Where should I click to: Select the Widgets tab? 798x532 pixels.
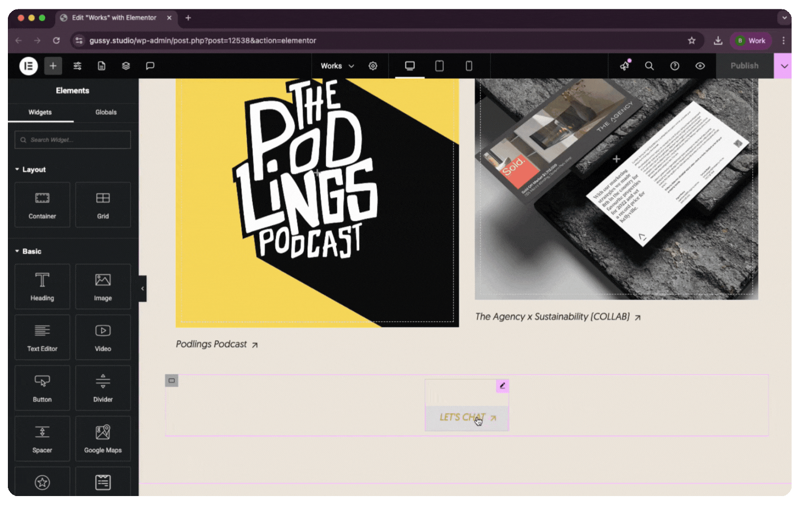40,112
